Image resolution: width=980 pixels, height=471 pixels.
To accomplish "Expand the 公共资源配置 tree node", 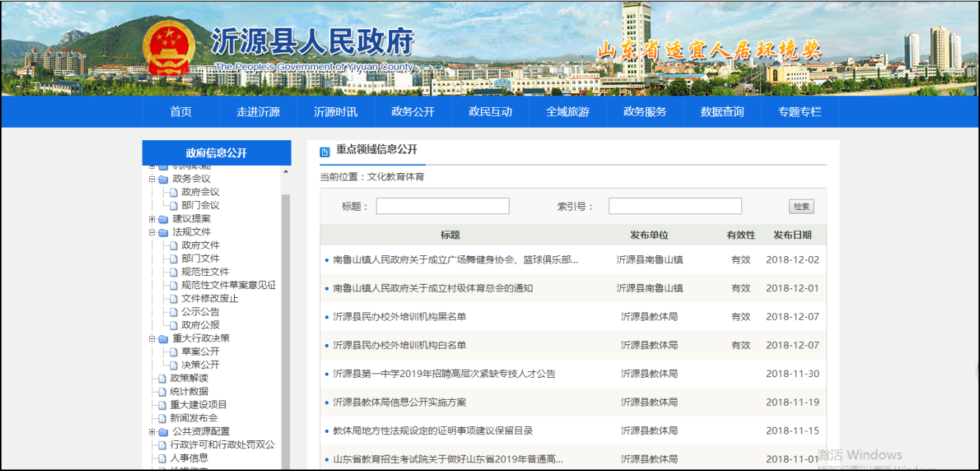I will (x=153, y=432).
